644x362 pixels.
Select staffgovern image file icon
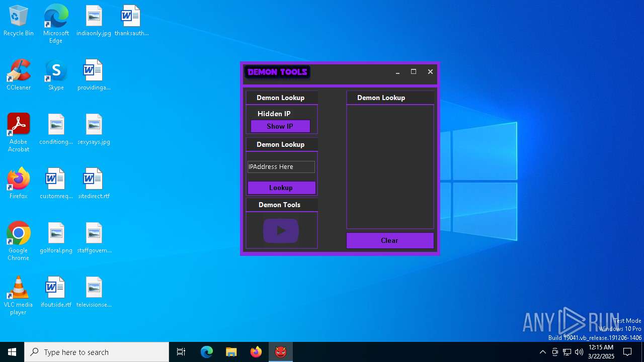pyautogui.click(x=94, y=238)
